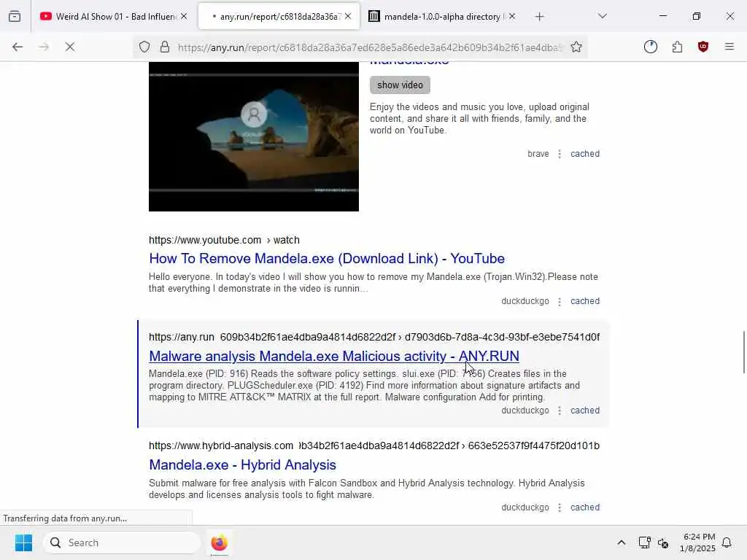This screenshot has width=747, height=560.
Task: Open uBlock Origin extension icon
Action: [x=703, y=47]
